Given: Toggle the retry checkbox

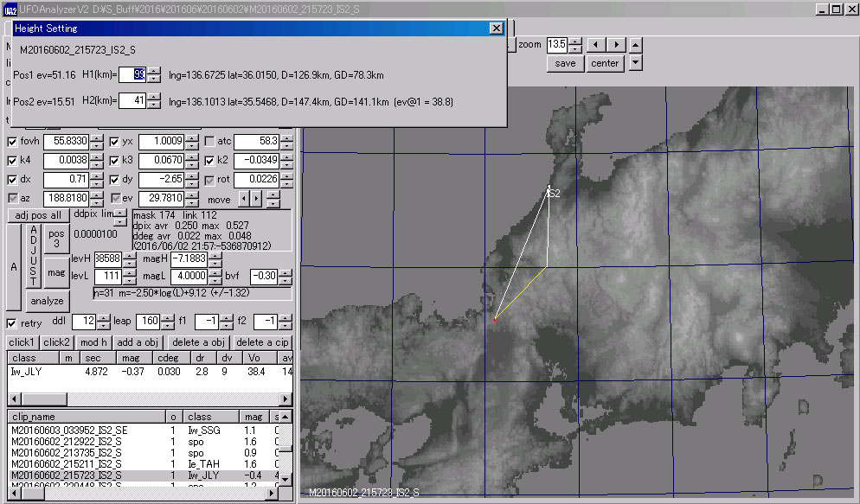Looking at the screenshot, I should 12,323.
